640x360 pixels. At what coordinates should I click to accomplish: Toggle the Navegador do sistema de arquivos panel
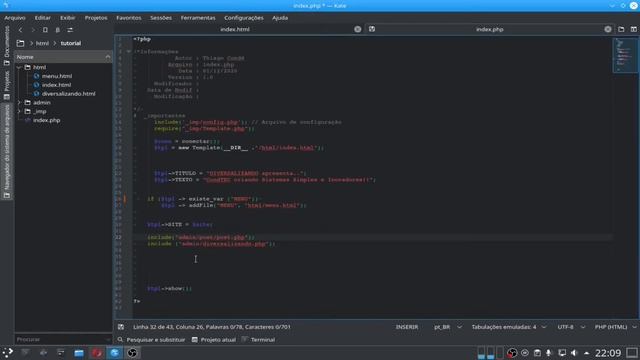(x=7, y=151)
